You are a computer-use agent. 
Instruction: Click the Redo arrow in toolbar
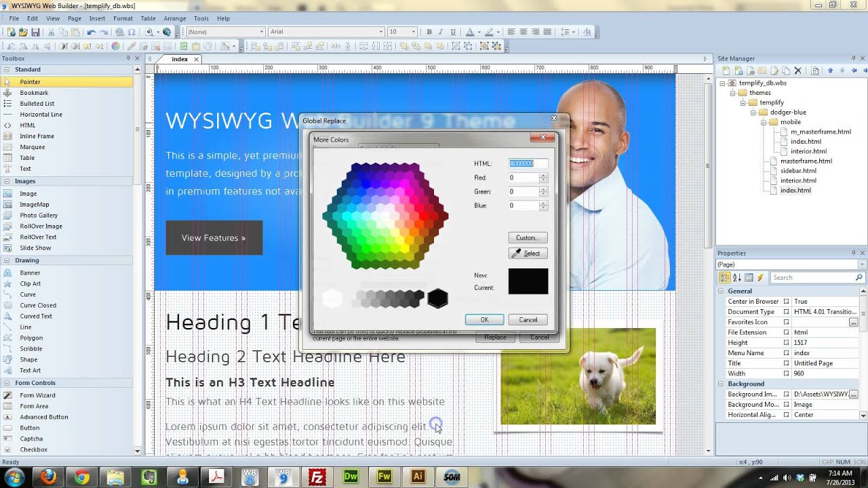point(104,32)
